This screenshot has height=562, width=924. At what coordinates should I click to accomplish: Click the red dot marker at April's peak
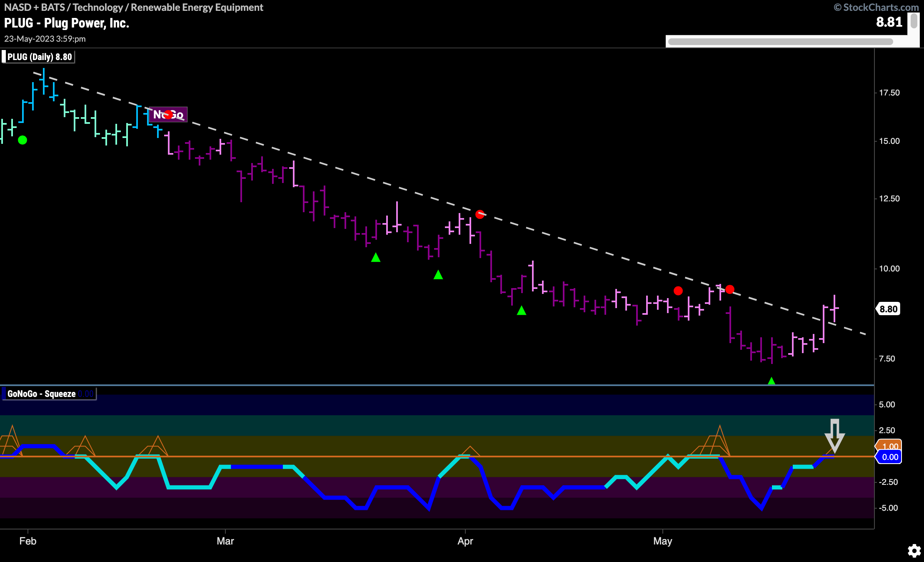(480, 214)
